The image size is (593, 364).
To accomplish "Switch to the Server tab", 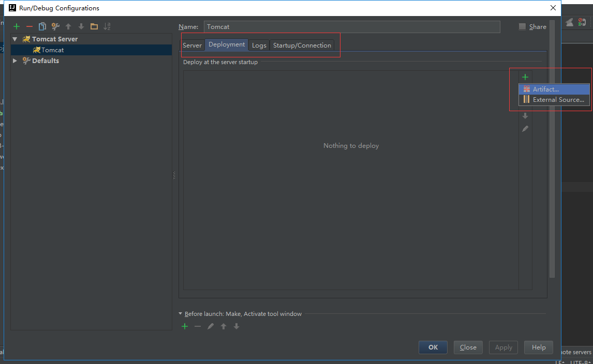I will point(192,45).
